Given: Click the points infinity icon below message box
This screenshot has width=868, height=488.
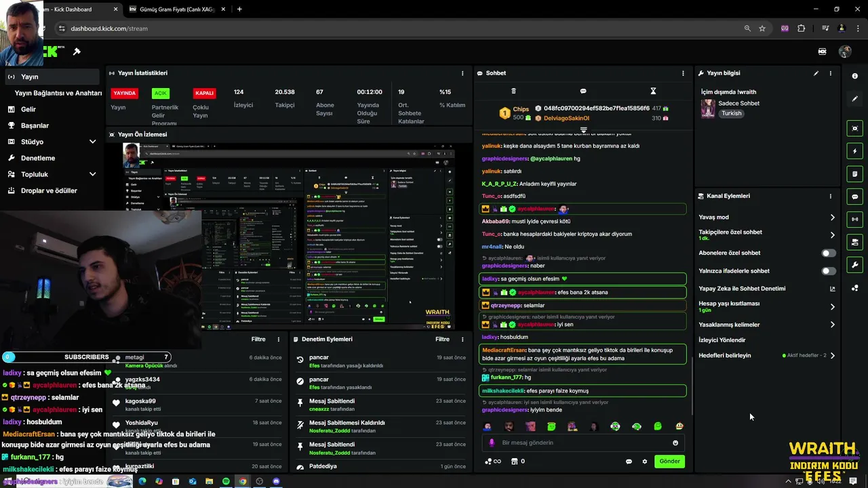Looking at the screenshot, I should pyautogui.click(x=493, y=462).
